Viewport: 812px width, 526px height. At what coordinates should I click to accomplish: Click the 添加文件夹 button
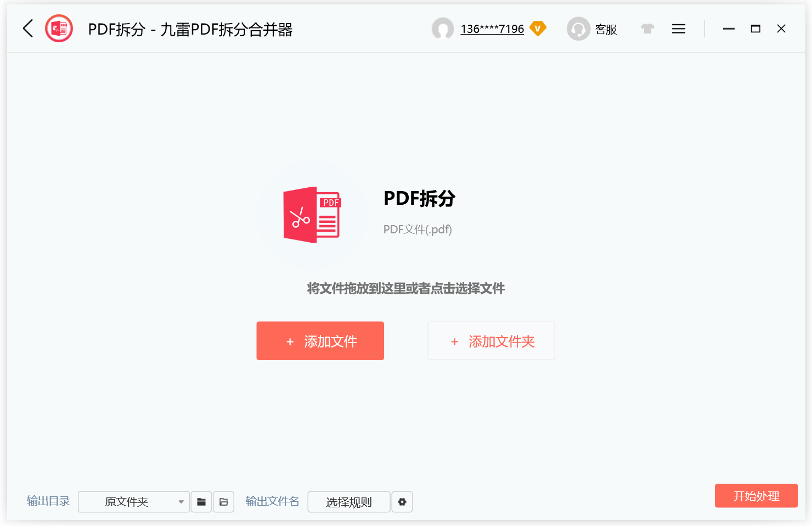click(x=491, y=341)
